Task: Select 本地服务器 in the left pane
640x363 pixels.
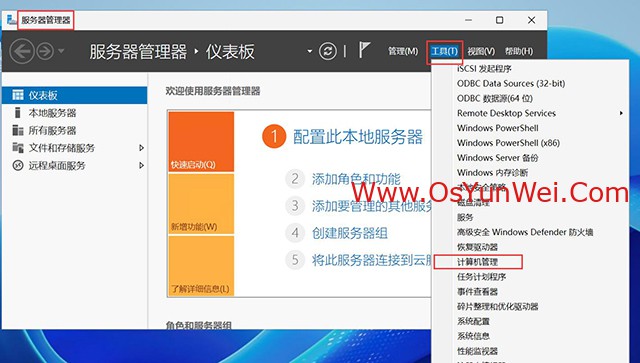Action: 74,113
